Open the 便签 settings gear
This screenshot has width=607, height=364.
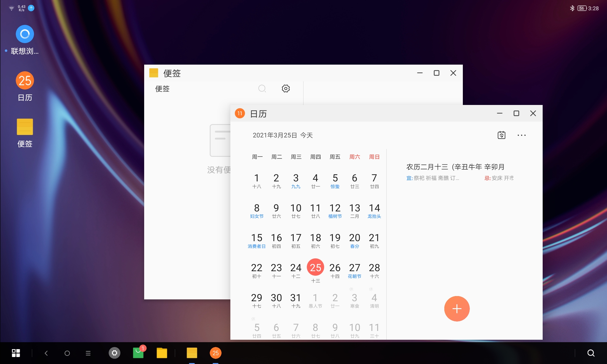[x=285, y=89]
